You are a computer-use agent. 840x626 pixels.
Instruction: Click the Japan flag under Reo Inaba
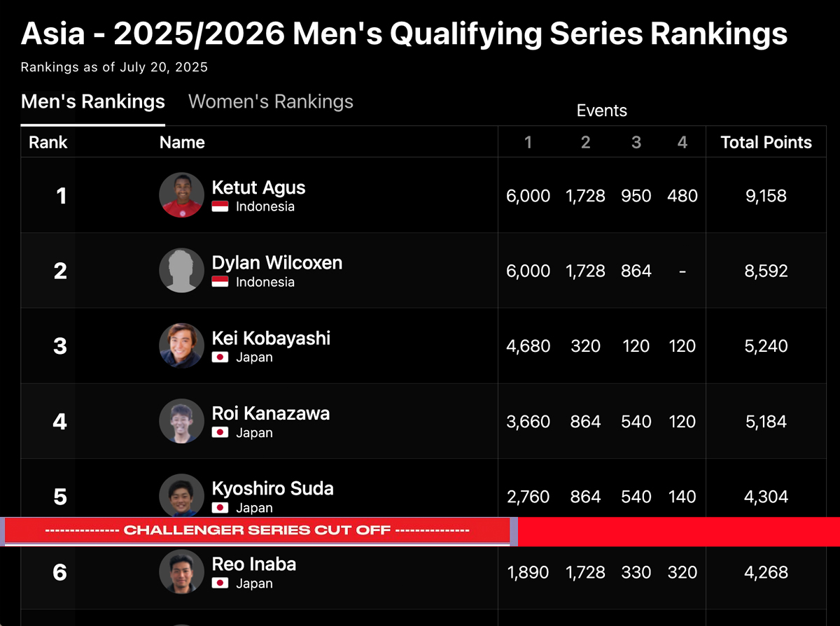tap(220, 583)
